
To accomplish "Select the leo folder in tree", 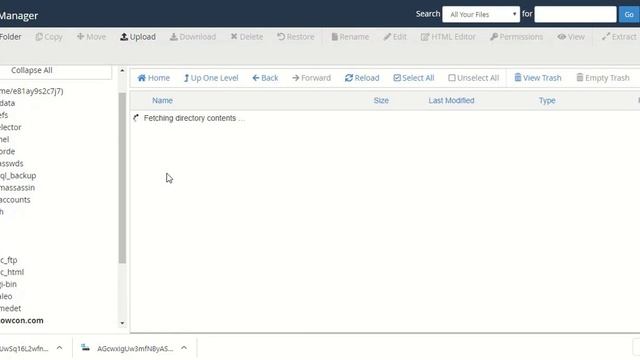I will (x=6, y=296).
